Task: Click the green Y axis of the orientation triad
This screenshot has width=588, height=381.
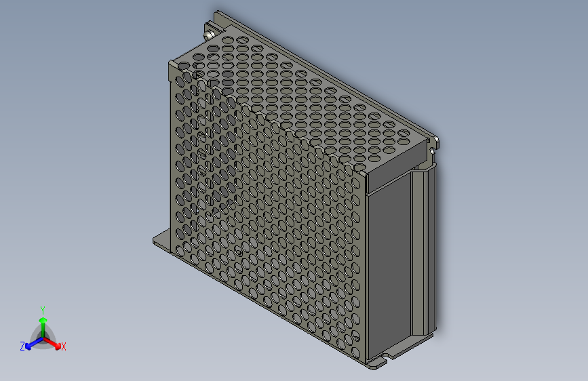Action: pos(43,327)
